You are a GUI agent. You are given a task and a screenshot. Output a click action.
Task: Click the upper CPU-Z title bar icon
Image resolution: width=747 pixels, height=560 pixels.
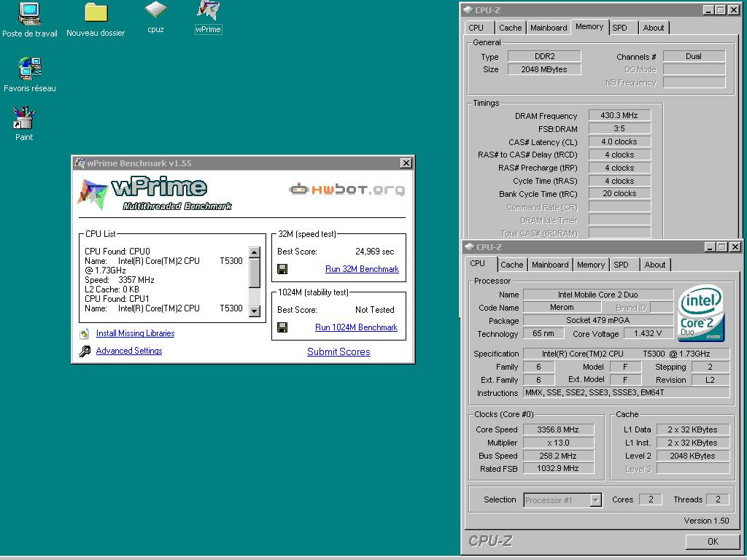pos(468,9)
